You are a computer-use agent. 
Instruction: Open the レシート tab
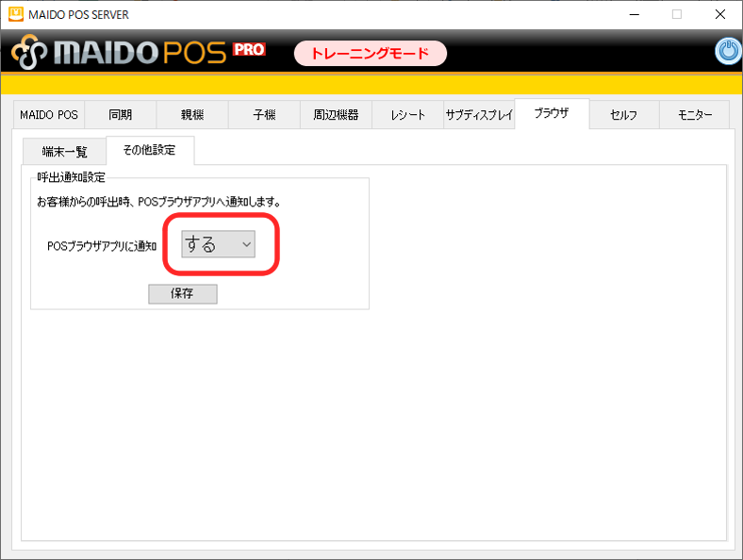tap(408, 115)
